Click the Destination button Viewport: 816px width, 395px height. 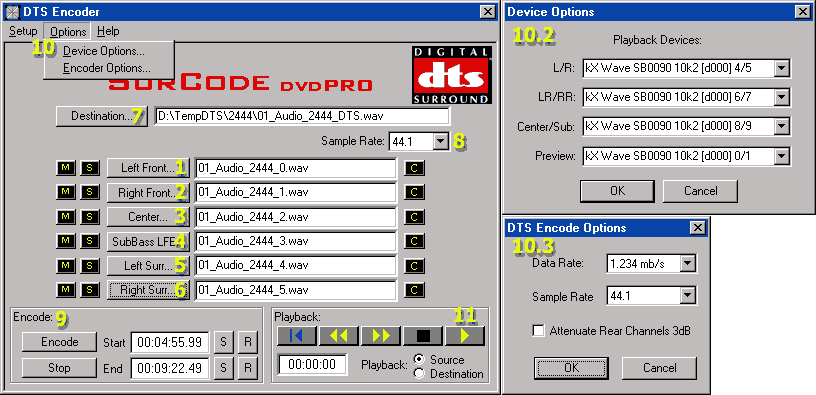tap(102, 116)
